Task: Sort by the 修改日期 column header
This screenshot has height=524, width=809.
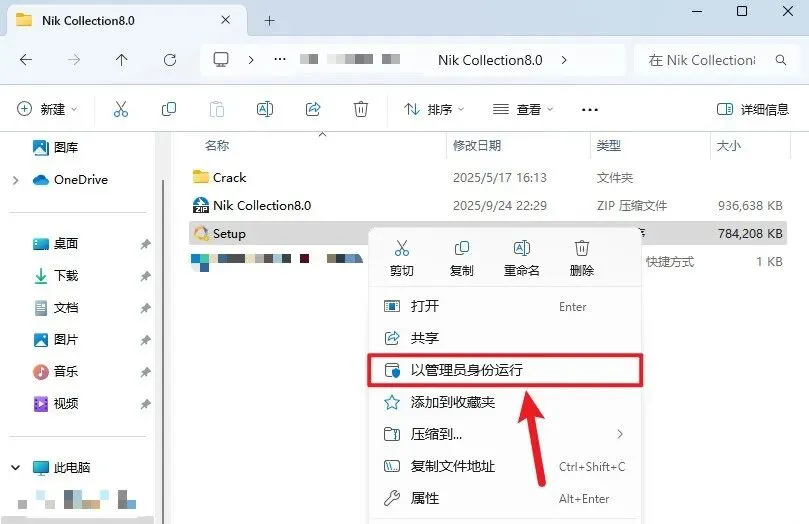Action: [x=477, y=145]
